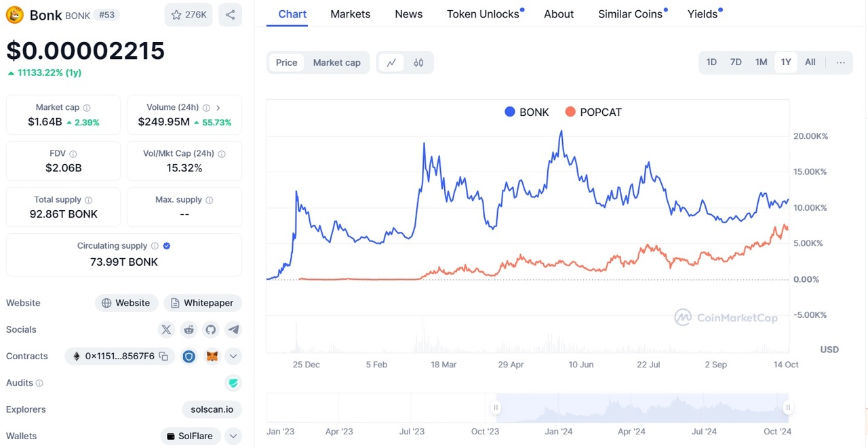Open the Token Unlocks tab
Screen dimensions: 868x448
(x=483, y=14)
